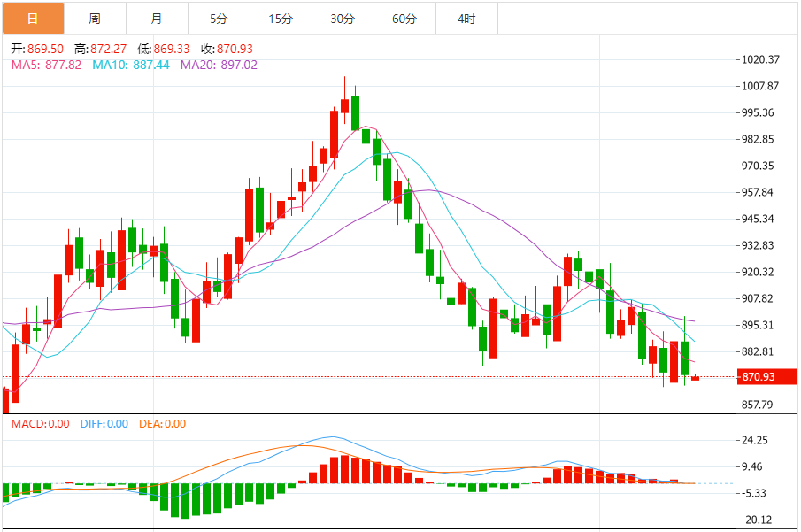801x532 pixels.
Task: Switch to the 月 monthly tab
Action: click(157, 19)
